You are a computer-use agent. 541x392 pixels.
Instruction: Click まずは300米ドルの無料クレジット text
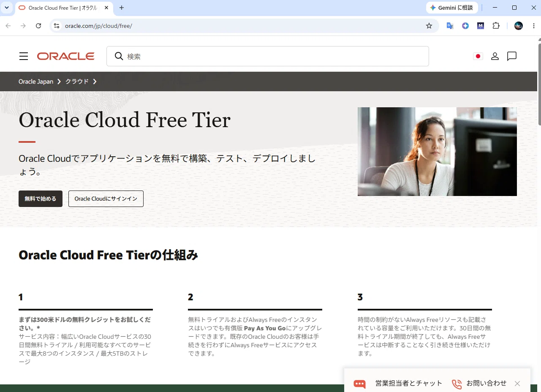click(x=85, y=324)
